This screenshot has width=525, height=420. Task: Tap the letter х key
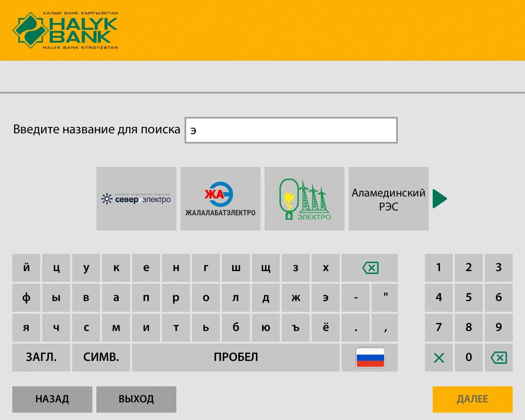click(326, 268)
